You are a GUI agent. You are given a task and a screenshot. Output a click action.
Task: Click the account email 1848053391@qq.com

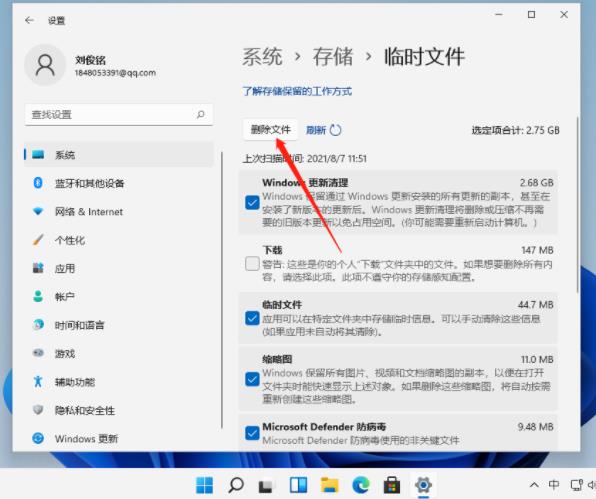tap(115, 73)
